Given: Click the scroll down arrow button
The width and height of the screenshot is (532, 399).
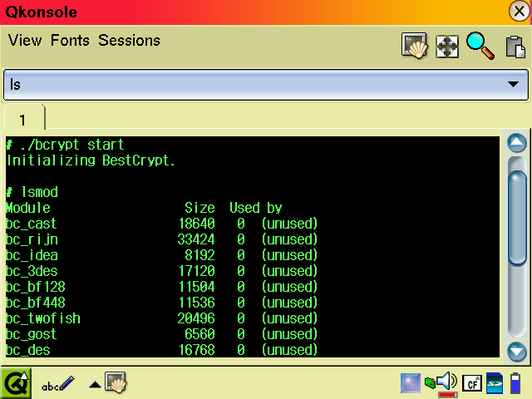Looking at the screenshot, I should [x=517, y=351].
